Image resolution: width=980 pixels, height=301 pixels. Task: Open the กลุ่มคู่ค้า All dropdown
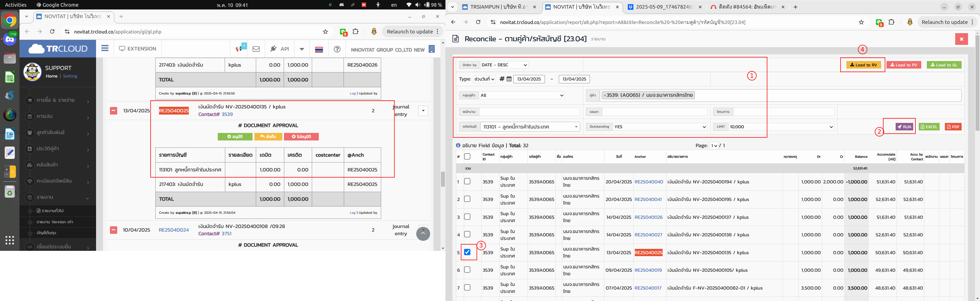click(522, 95)
